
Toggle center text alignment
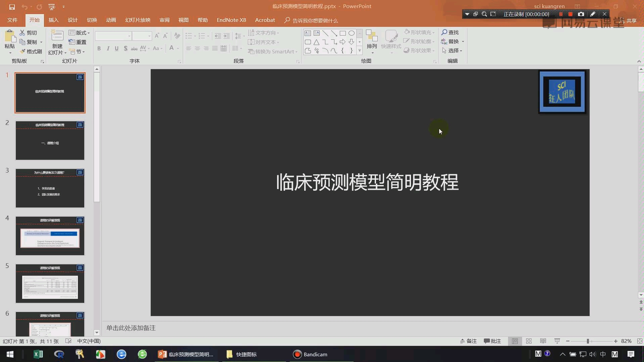pyautogui.click(x=197, y=48)
